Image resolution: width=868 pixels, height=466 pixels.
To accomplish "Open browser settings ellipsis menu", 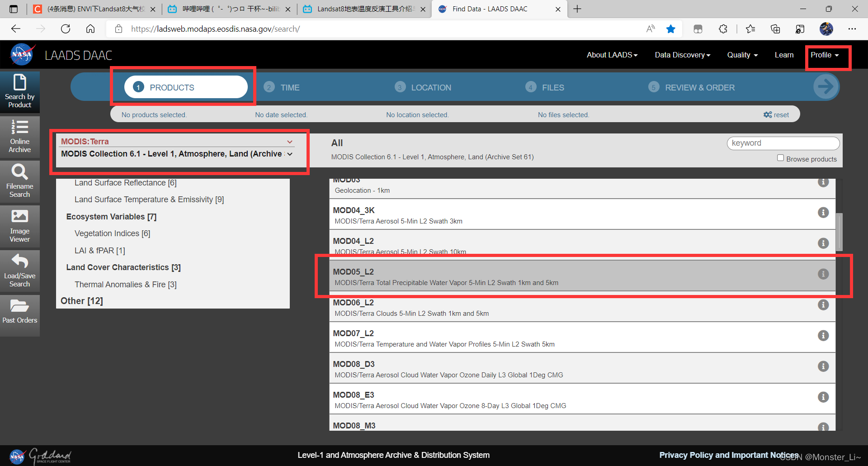I will (852, 29).
